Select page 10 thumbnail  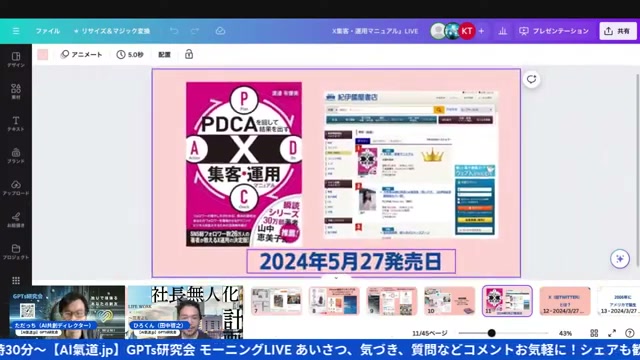(x=449, y=301)
